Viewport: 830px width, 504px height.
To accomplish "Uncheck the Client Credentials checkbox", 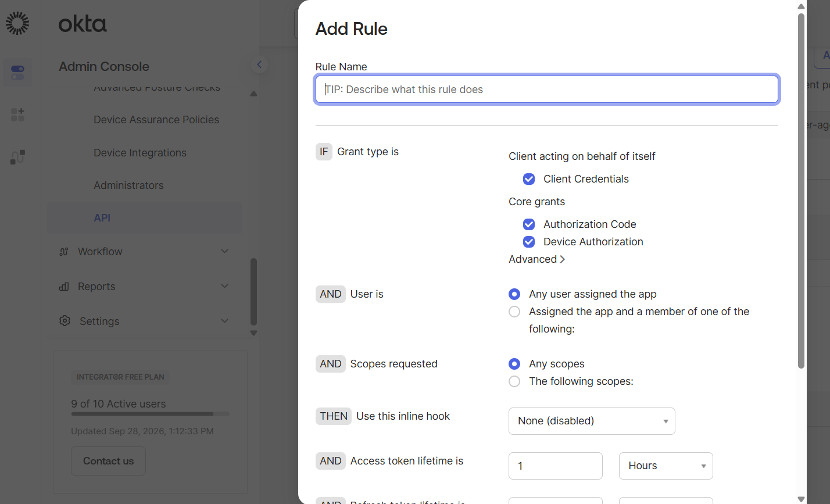I will click(529, 179).
